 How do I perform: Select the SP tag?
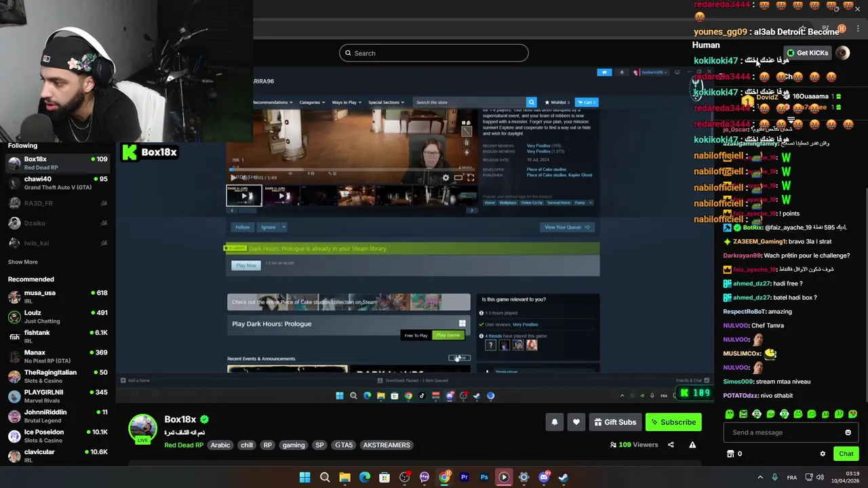[319, 445]
